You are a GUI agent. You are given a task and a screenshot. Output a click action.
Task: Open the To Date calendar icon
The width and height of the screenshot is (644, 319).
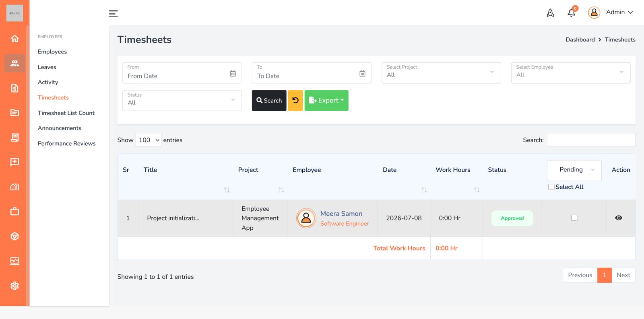point(362,73)
